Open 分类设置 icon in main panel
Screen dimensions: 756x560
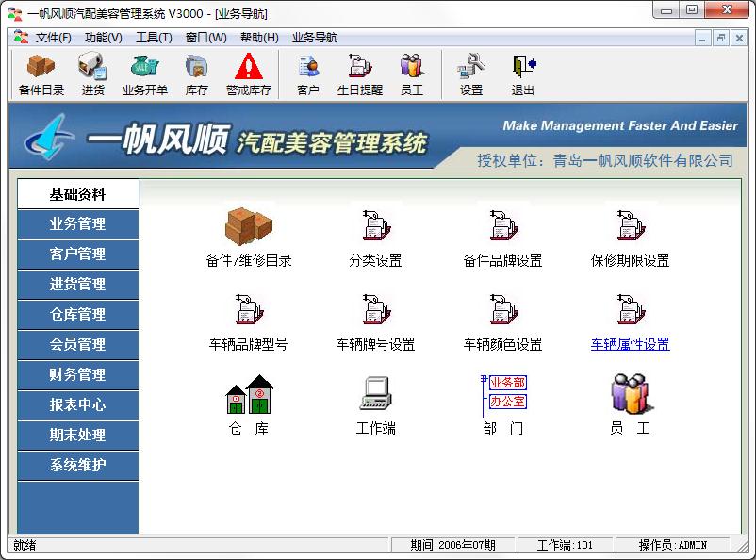coord(376,224)
